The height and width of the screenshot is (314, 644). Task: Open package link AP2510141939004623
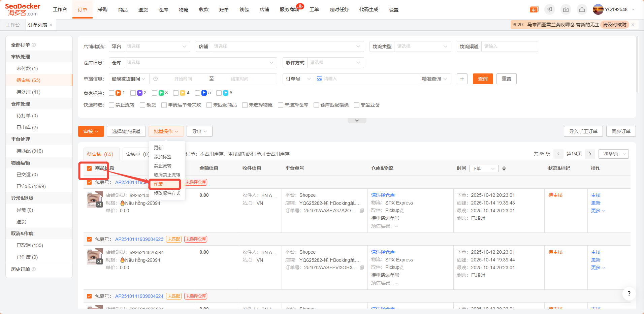[139, 239]
